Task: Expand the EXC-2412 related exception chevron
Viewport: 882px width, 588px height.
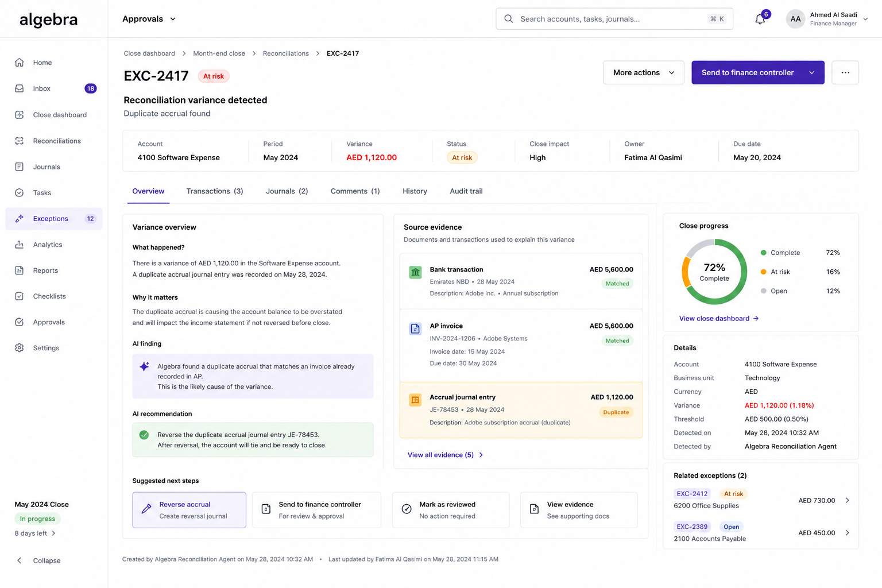Action: coord(848,501)
